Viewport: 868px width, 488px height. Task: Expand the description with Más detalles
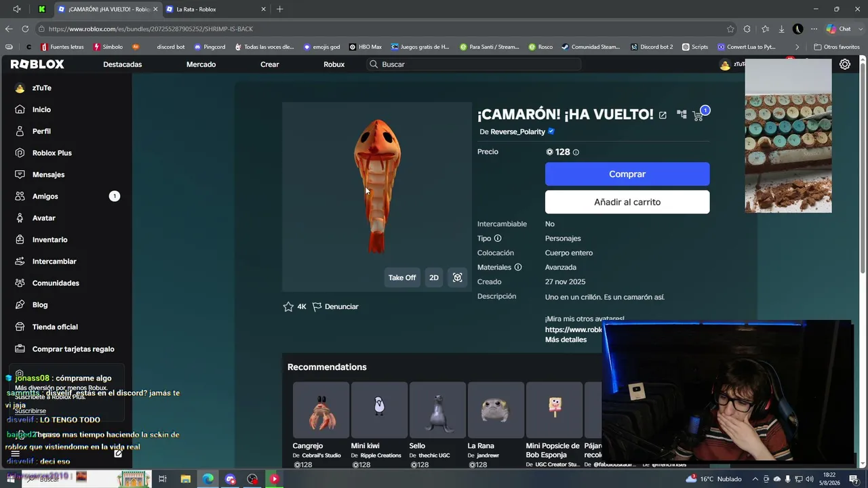coord(566,340)
